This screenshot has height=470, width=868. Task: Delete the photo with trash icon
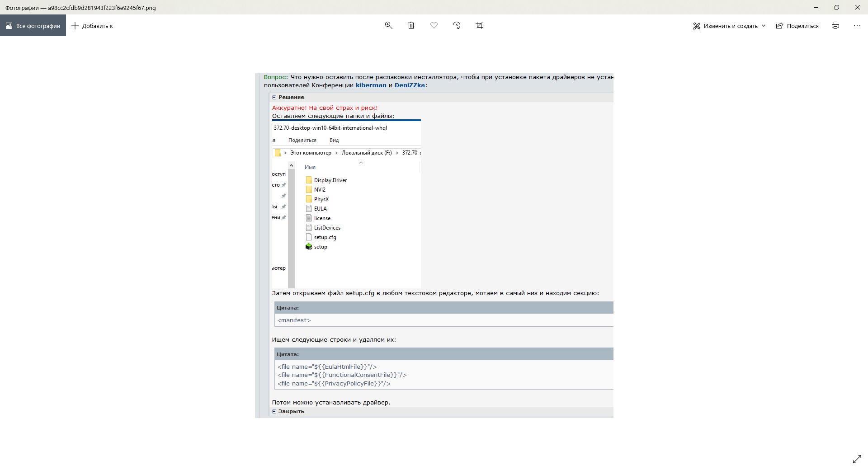tap(411, 25)
